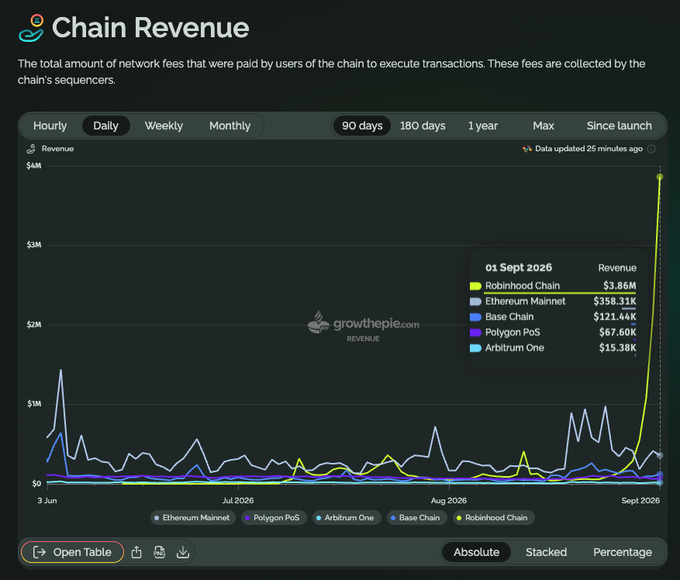
Task: Click the info icon beside Data updated
Action: [x=651, y=149]
